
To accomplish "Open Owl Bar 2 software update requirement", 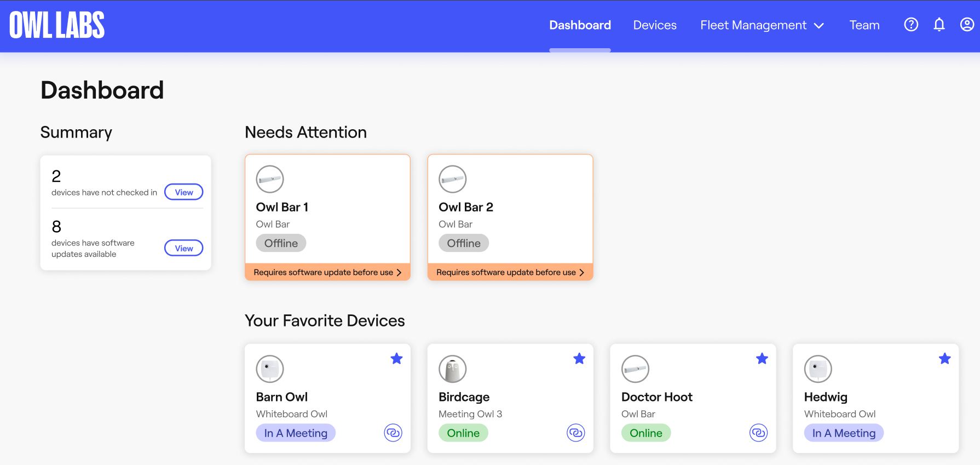I will coord(510,272).
